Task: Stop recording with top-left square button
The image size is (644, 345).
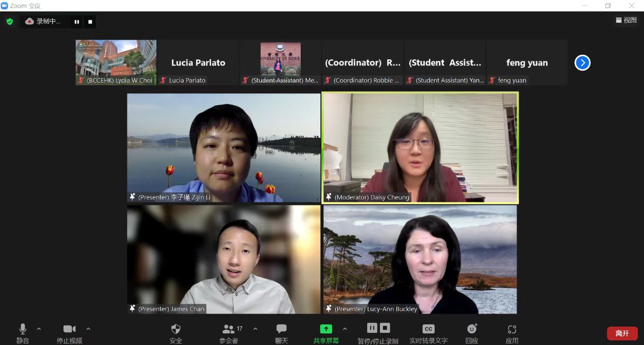Action: (x=90, y=22)
